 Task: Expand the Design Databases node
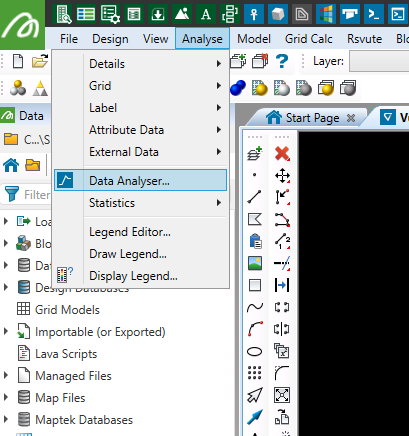click(x=6, y=287)
